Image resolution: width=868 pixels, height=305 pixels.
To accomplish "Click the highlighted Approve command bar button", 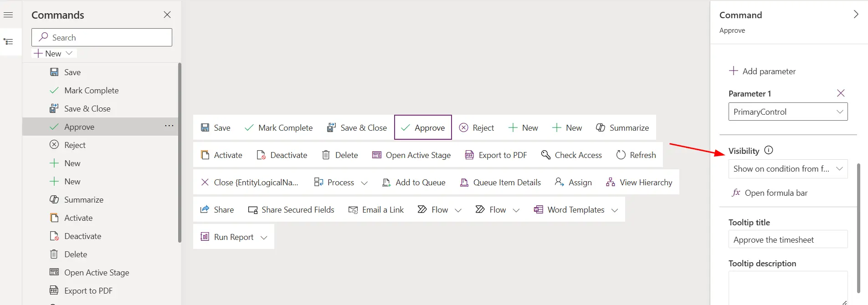I will 423,127.
